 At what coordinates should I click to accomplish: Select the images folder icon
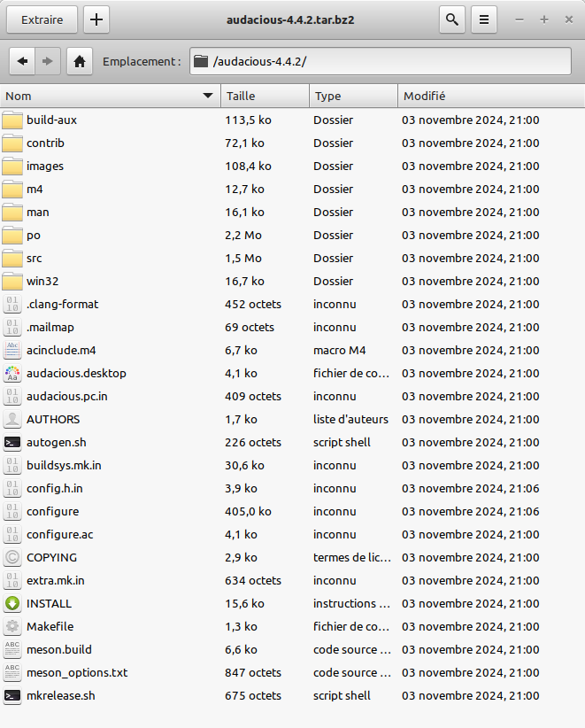(x=12, y=167)
